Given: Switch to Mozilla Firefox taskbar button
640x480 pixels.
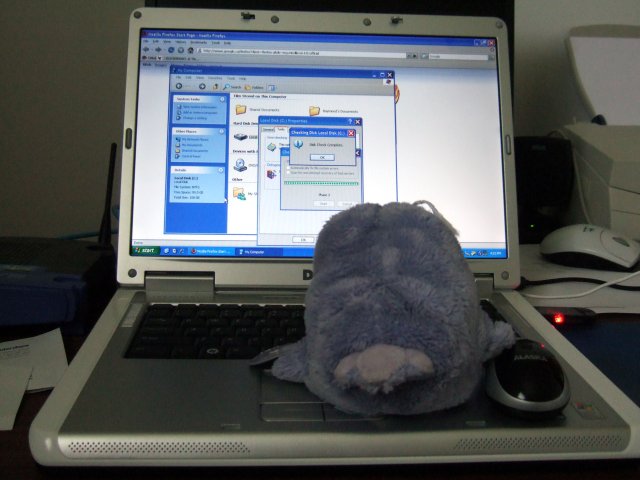Looking at the screenshot, I should 212,251.
